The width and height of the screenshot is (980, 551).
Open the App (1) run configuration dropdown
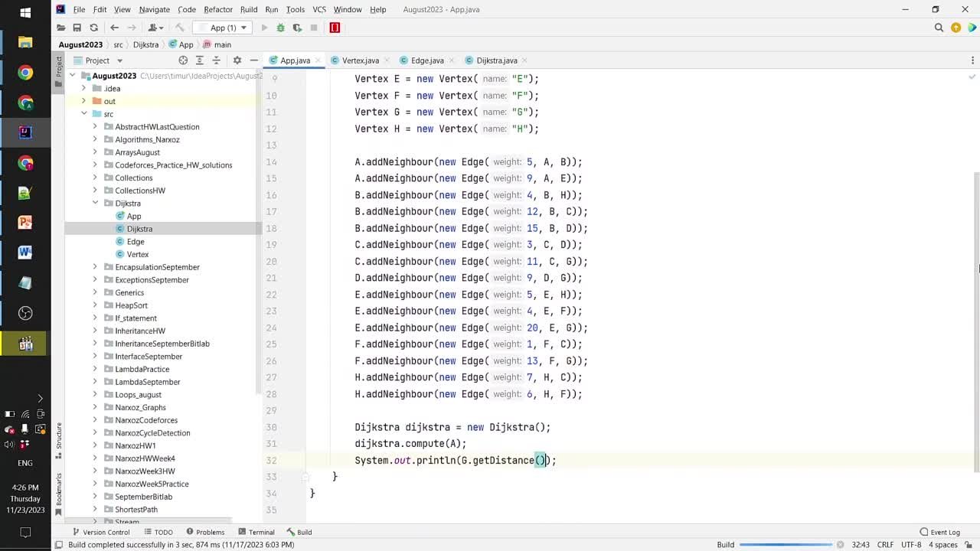click(222, 28)
